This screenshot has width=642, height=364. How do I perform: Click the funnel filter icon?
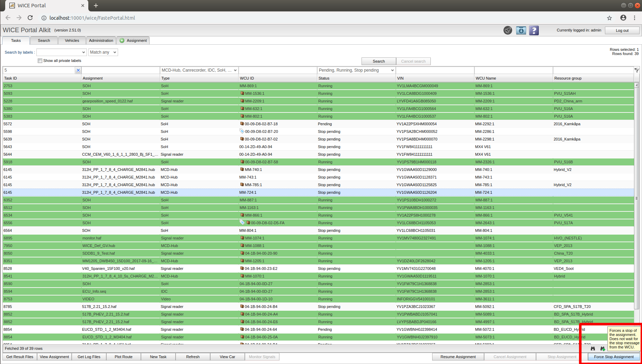coord(636,70)
